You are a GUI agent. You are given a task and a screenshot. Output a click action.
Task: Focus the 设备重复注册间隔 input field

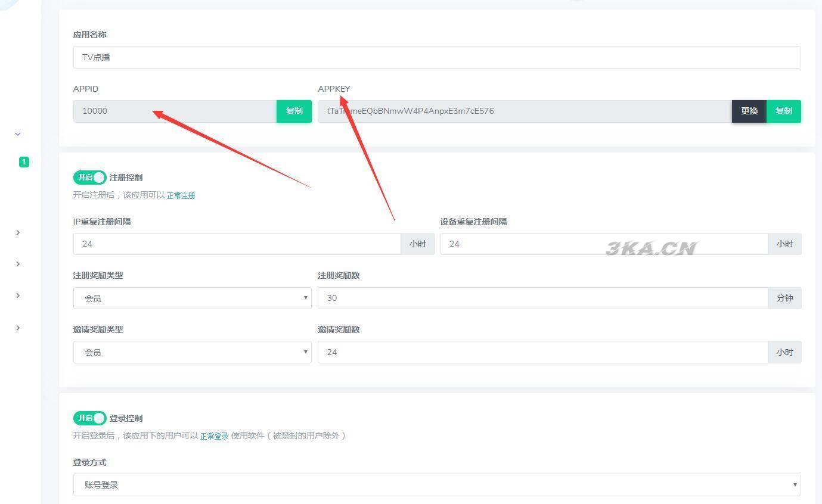pyautogui.click(x=603, y=244)
